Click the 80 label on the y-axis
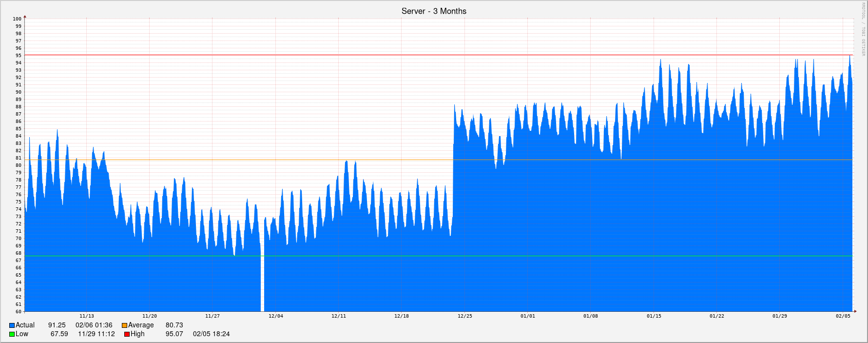The height and width of the screenshot is (343, 868). click(x=18, y=165)
